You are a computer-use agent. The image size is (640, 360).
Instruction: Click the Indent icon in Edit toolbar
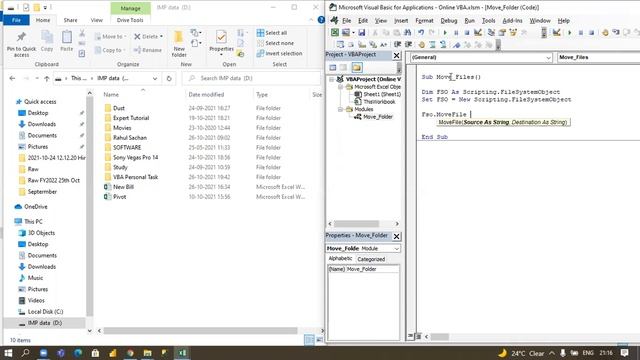coord(398,44)
